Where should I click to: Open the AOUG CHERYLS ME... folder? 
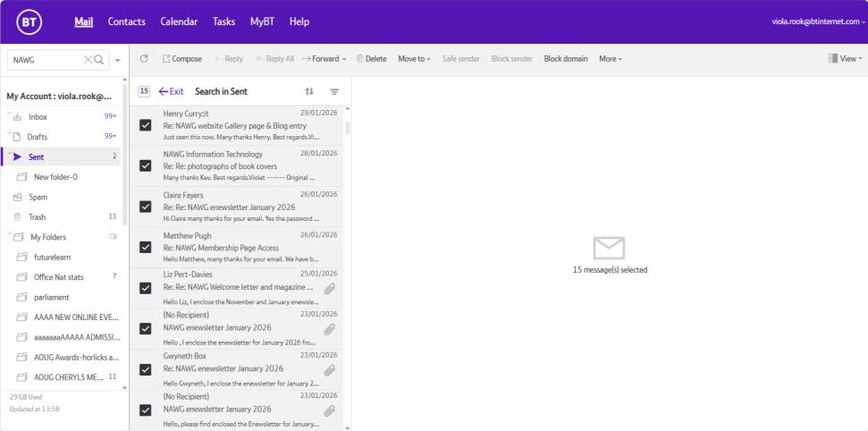point(69,376)
